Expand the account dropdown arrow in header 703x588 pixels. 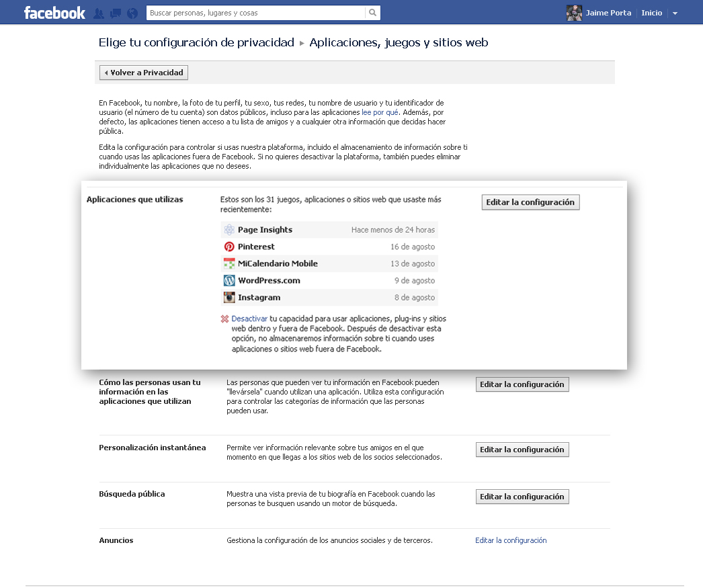[x=675, y=13]
